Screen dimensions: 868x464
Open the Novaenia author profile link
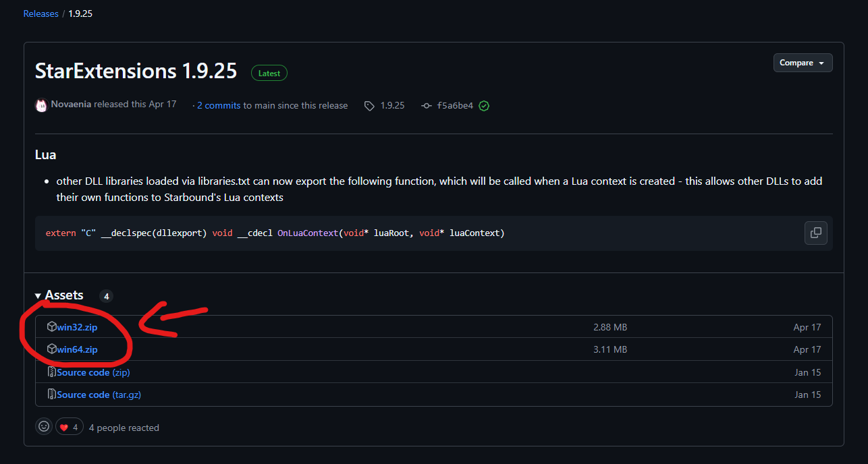[71, 105]
